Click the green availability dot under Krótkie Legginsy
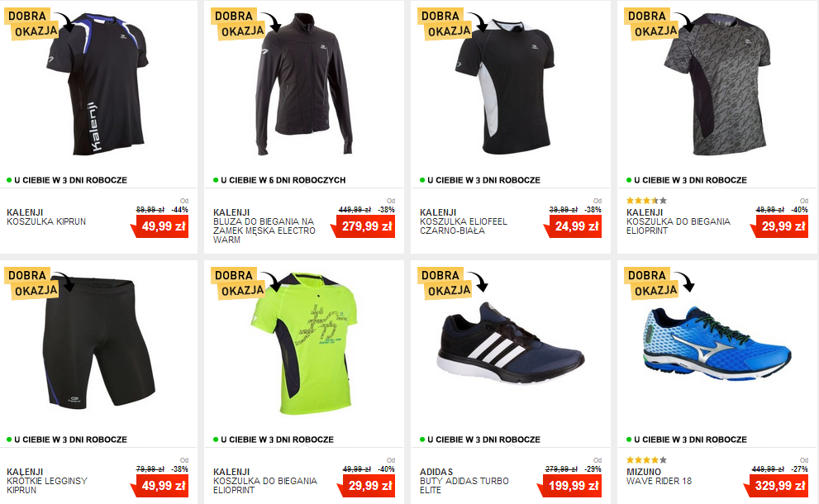819x504 pixels. (x=9, y=440)
